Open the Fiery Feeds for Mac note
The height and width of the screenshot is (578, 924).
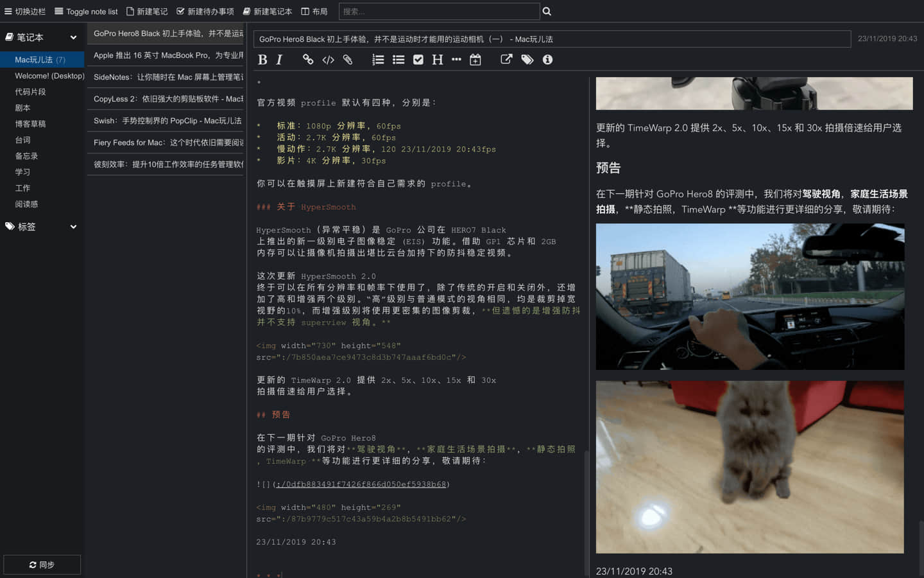click(x=166, y=143)
